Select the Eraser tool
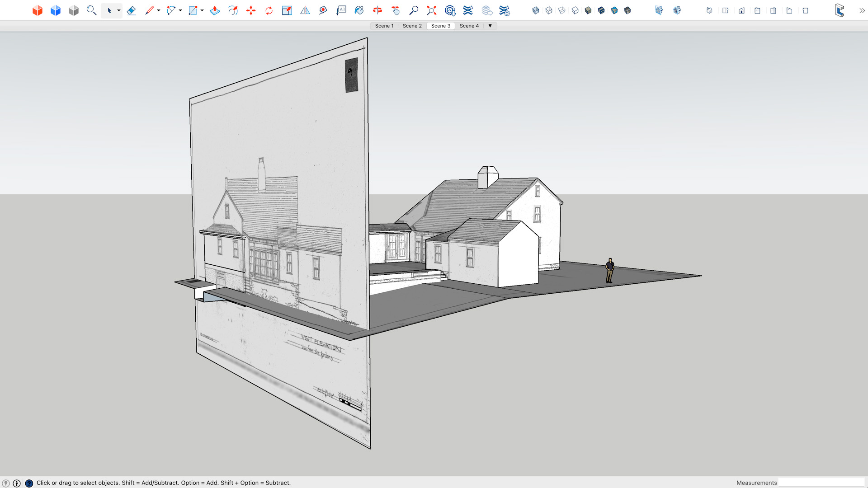 coord(131,10)
